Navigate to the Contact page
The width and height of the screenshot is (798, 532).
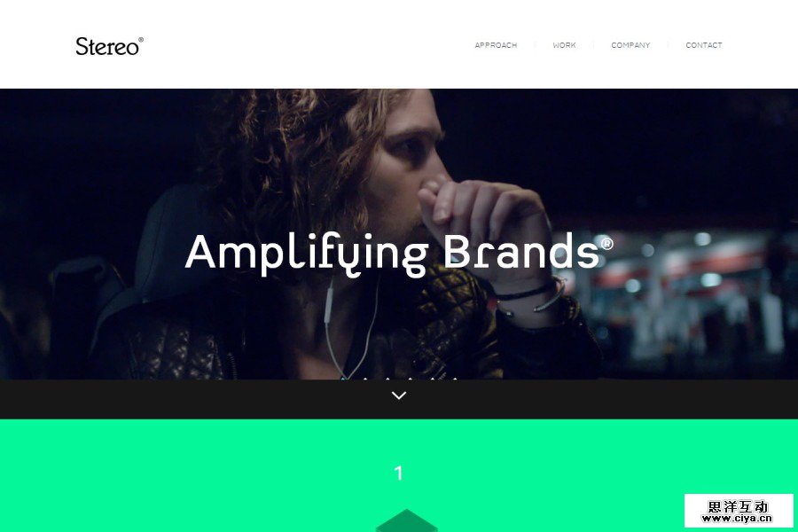(x=704, y=45)
